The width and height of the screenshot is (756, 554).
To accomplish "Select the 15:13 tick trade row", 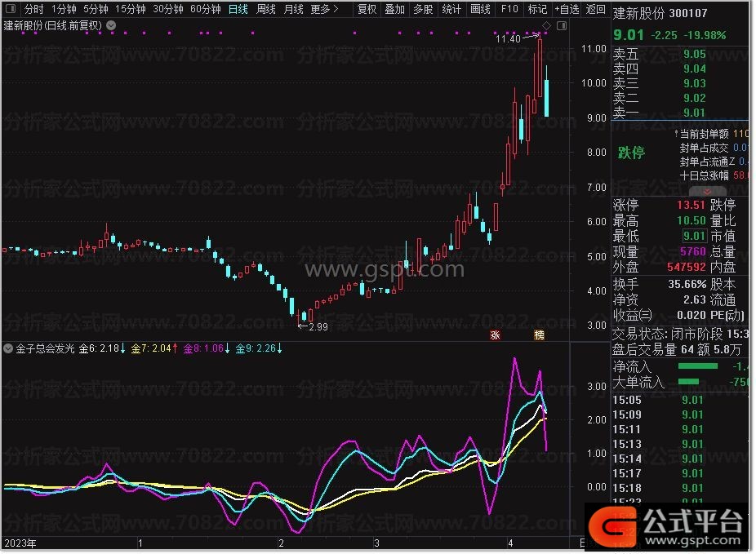I will click(x=680, y=444).
